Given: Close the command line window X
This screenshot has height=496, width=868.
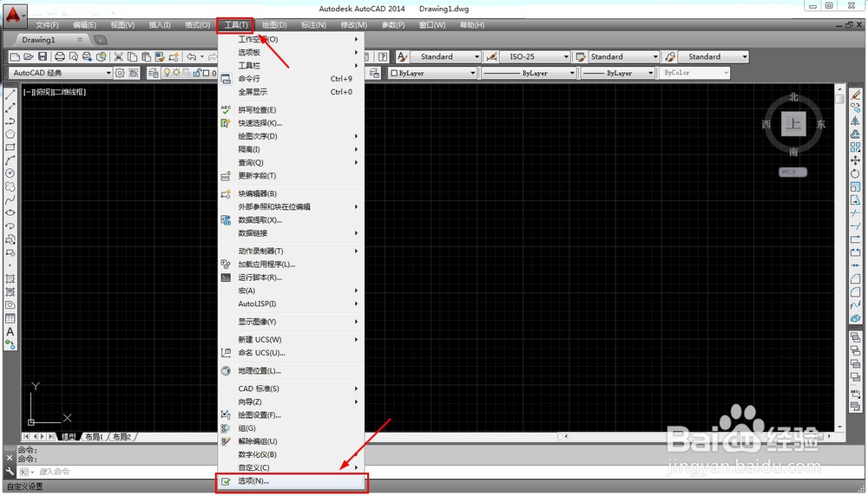Looking at the screenshot, I should click(10, 458).
